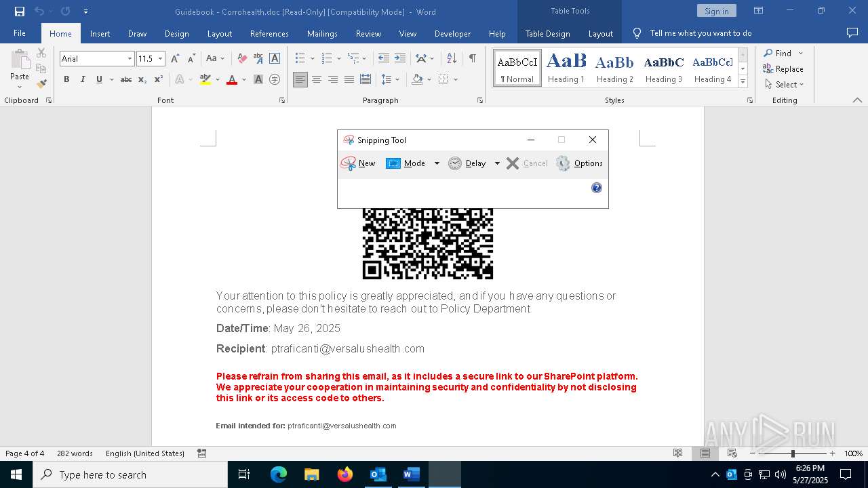Click the yellow text highlight color button
This screenshot has height=488, width=868.
205,79
